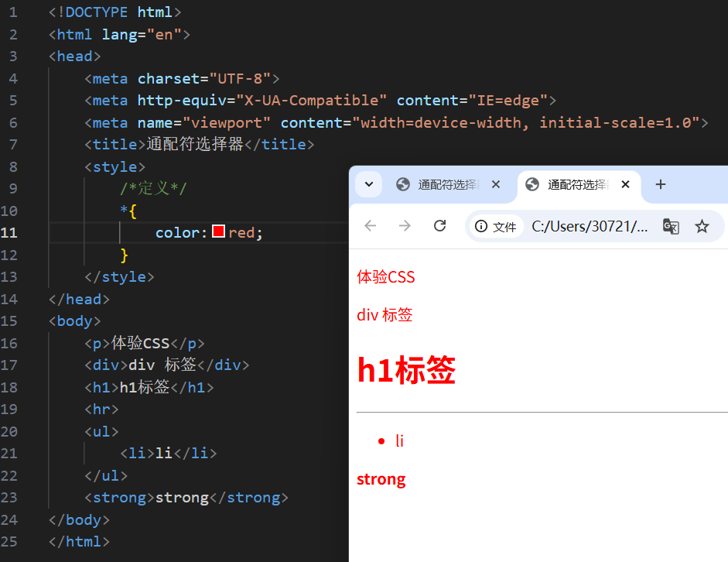The width and height of the screenshot is (728, 562).
Task: Click line number 11 in editor gutter
Action: click(9, 232)
